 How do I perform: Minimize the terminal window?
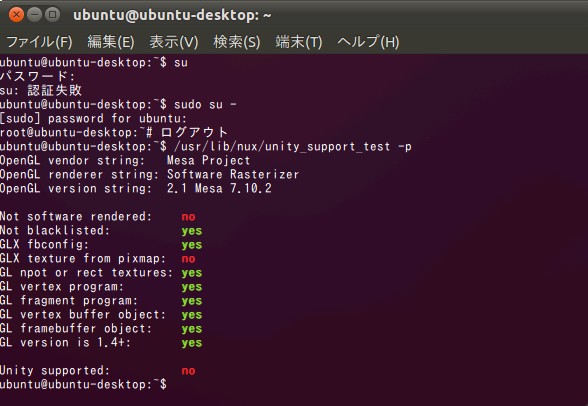tap(34, 15)
